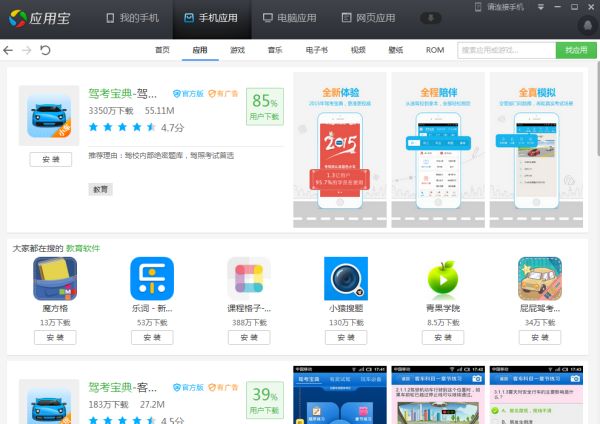Click the vertical scrollbar thumb
Image resolution: width=600 pixels, height=424 pixels.
(x=598, y=109)
